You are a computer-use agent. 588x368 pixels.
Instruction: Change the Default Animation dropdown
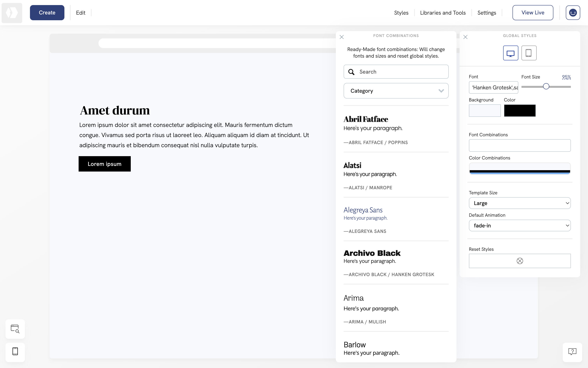click(x=520, y=225)
